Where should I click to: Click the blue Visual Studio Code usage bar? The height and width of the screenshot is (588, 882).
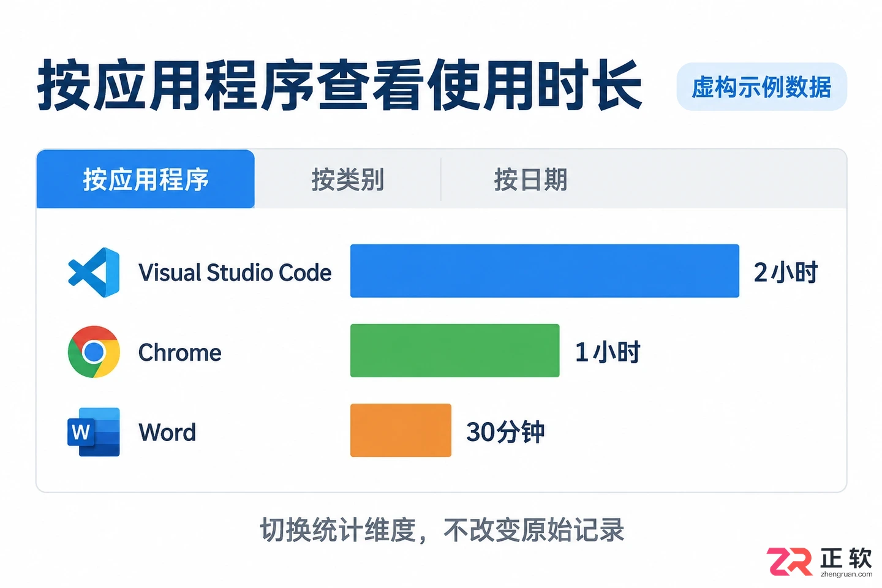click(545, 271)
